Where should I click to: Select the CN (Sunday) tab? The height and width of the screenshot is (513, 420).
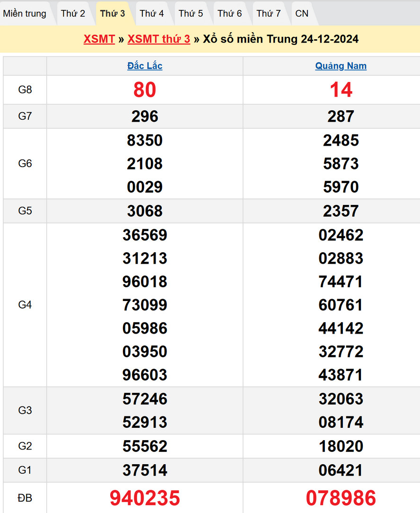point(302,13)
